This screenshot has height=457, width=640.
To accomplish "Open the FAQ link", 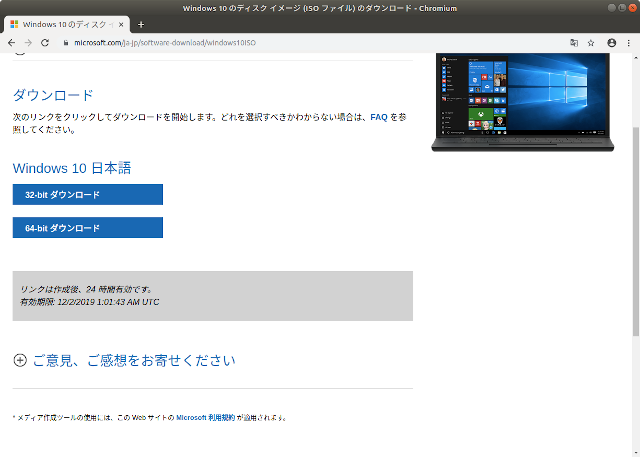I will 379,117.
